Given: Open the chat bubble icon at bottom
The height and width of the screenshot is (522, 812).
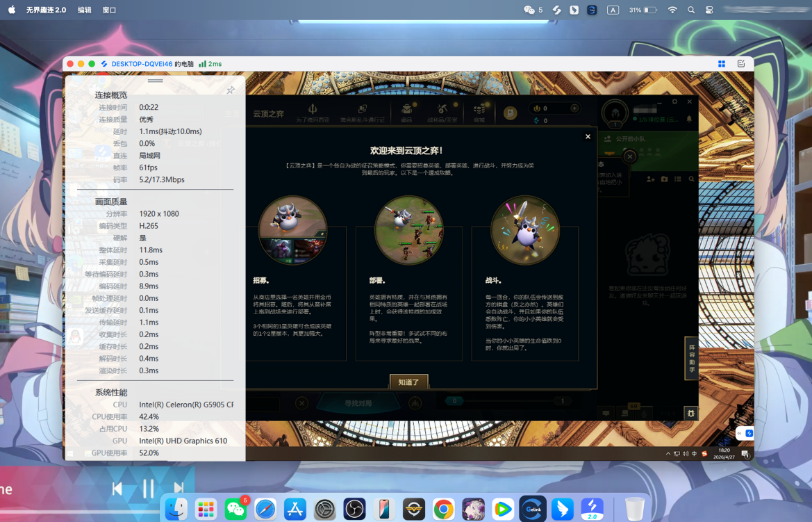Looking at the screenshot, I should pos(606,413).
